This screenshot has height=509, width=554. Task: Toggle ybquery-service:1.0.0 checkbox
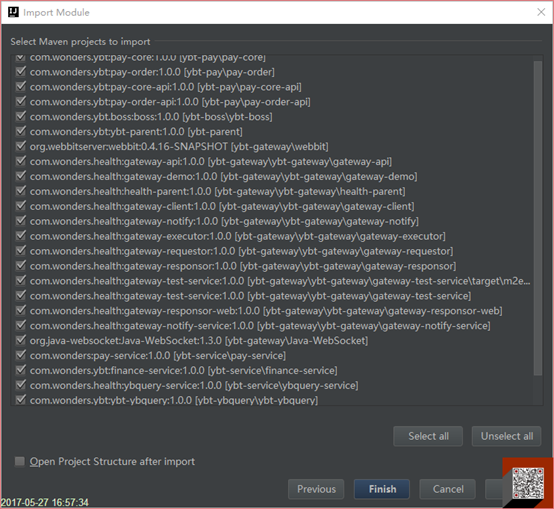[x=21, y=385]
